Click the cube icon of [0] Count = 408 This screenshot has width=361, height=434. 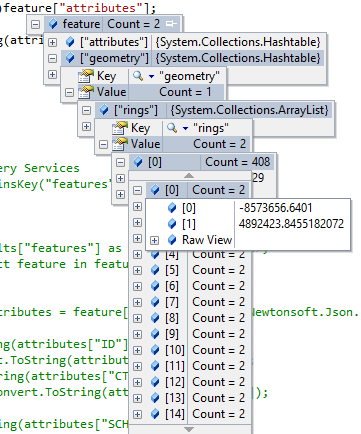[138, 162]
